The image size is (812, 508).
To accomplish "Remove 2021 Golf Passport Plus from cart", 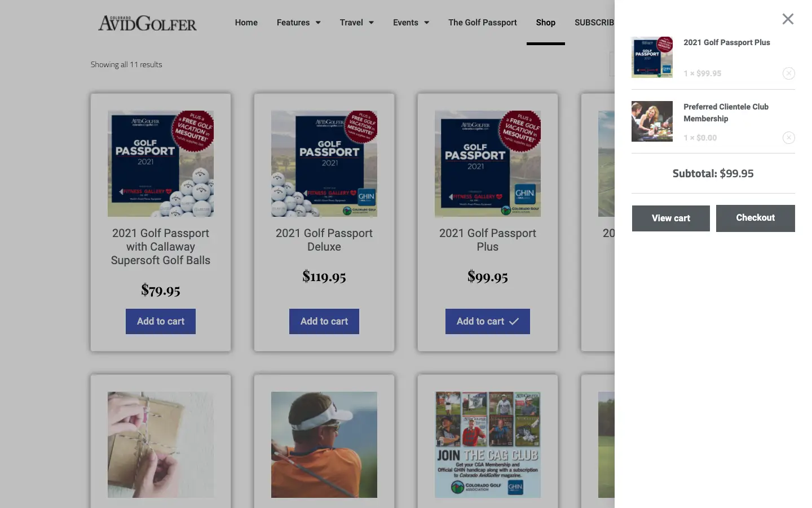I will [x=789, y=73].
